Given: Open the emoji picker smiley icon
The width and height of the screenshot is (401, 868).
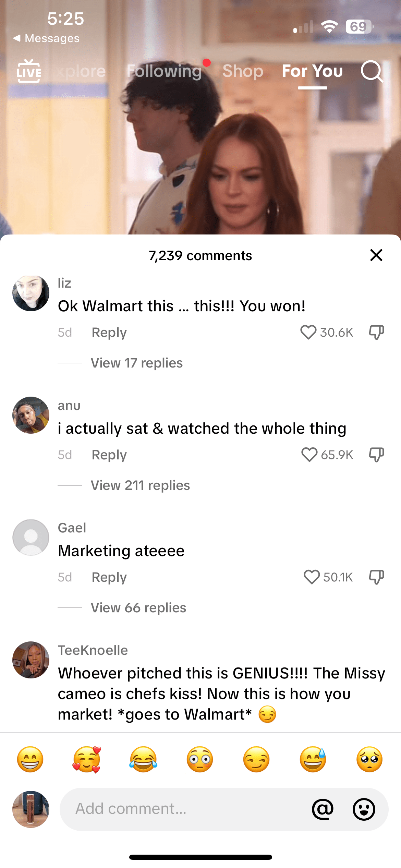Looking at the screenshot, I should click(364, 809).
